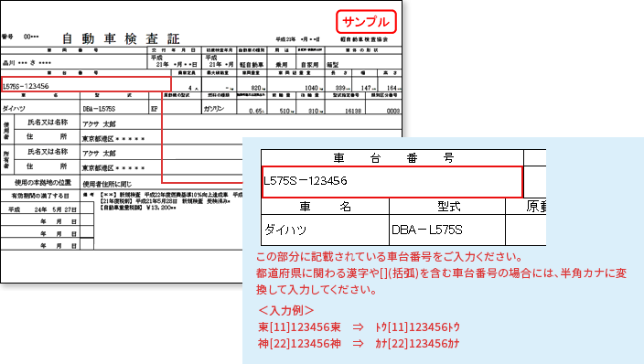
Task: Click the user name アクサ 太郎 under 使用者
Action: pyautogui.click(x=99, y=123)
